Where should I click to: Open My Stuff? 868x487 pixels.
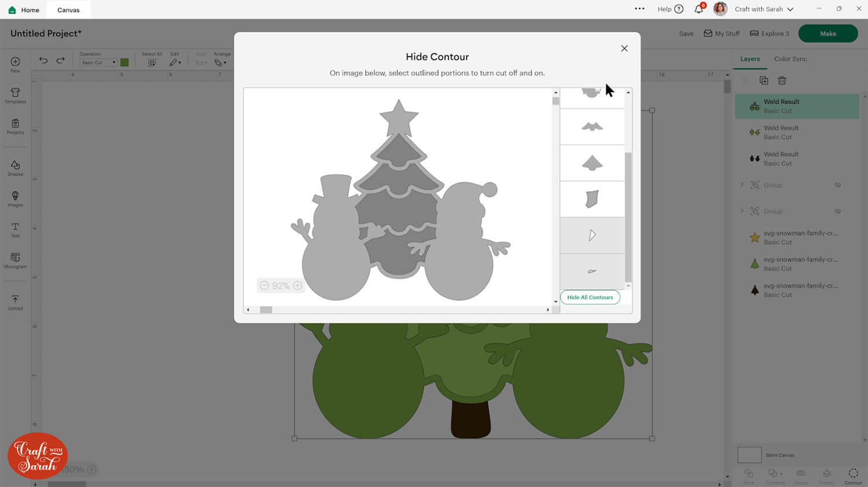(x=722, y=34)
